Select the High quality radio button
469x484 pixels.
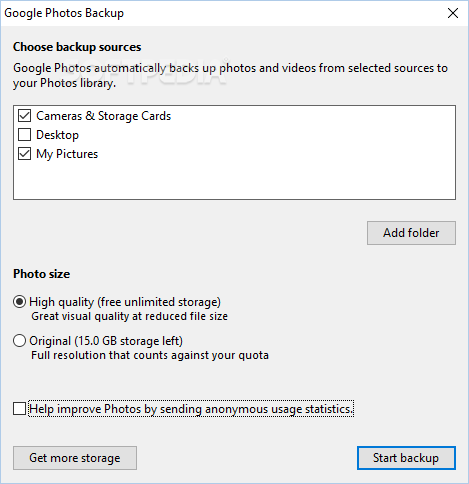pos(19,302)
